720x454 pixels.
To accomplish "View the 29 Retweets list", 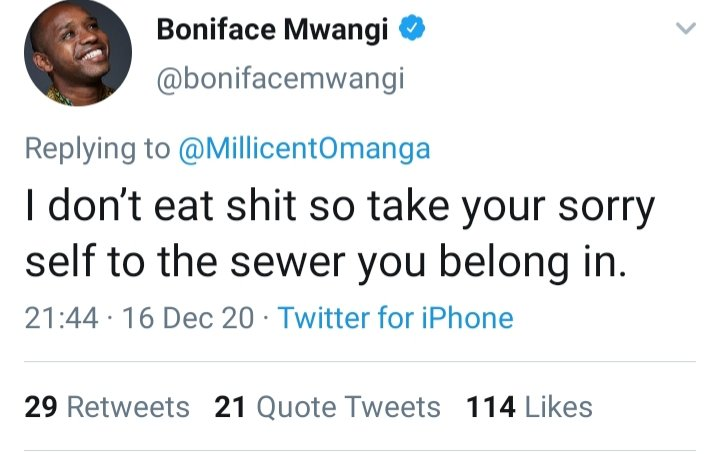I will coord(107,407).
